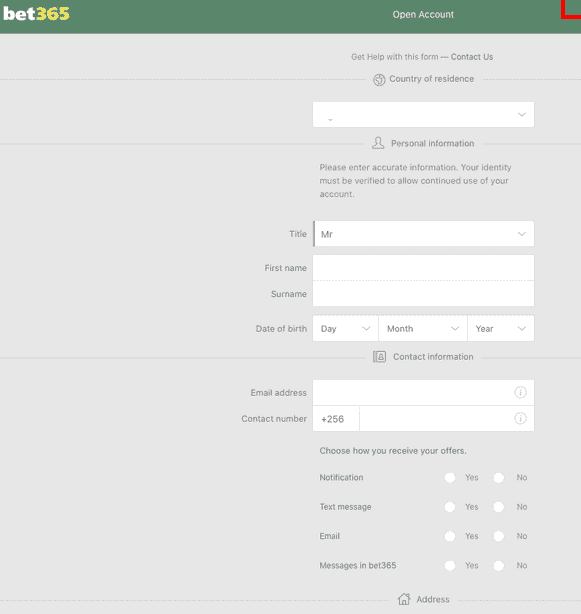Select No for Messages in bet365

(x=499, y=565)
